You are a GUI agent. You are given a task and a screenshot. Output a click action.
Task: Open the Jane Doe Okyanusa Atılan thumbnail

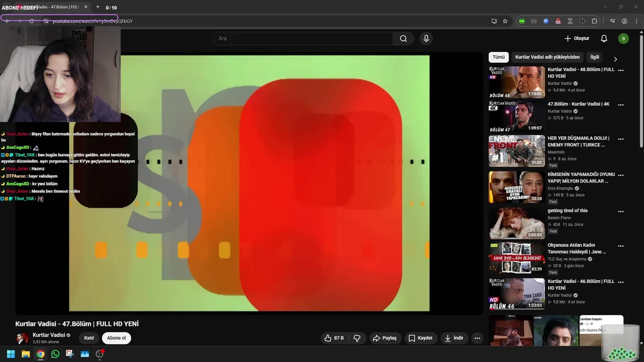[x=517, y=258]
